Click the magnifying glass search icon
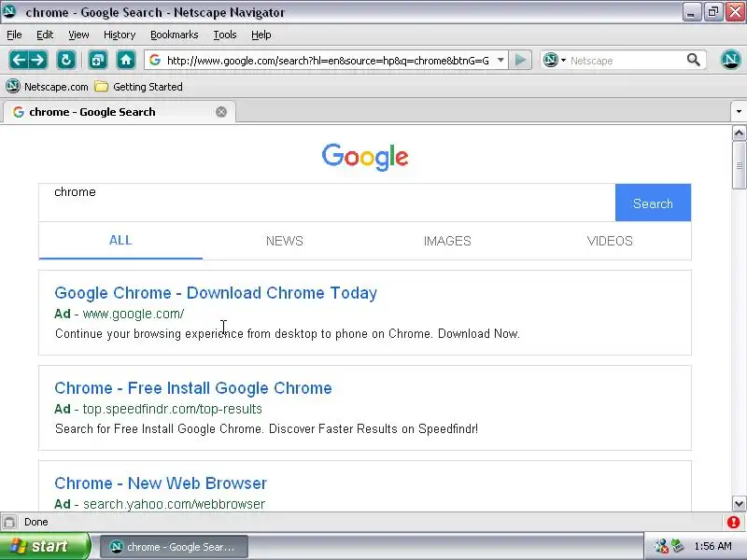The width and height of the screenshot is (747, 560). click(x=693, y=60)
